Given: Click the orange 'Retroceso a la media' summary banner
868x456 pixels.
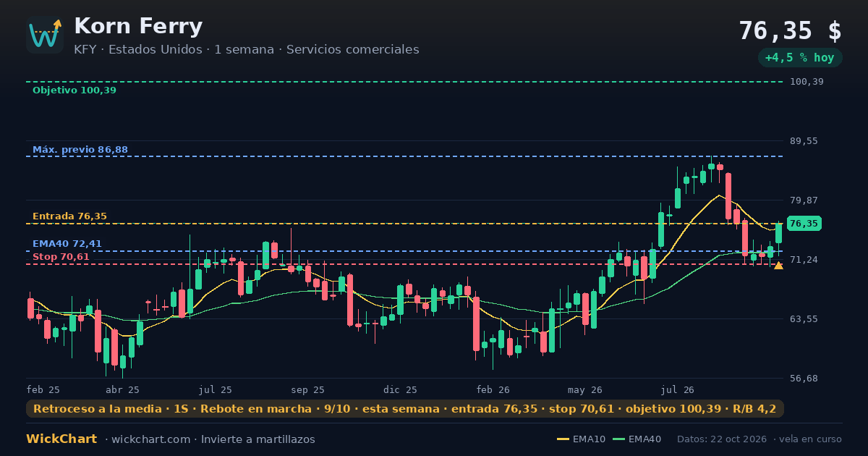Looking at the screenshot, I should pos(405,409).
